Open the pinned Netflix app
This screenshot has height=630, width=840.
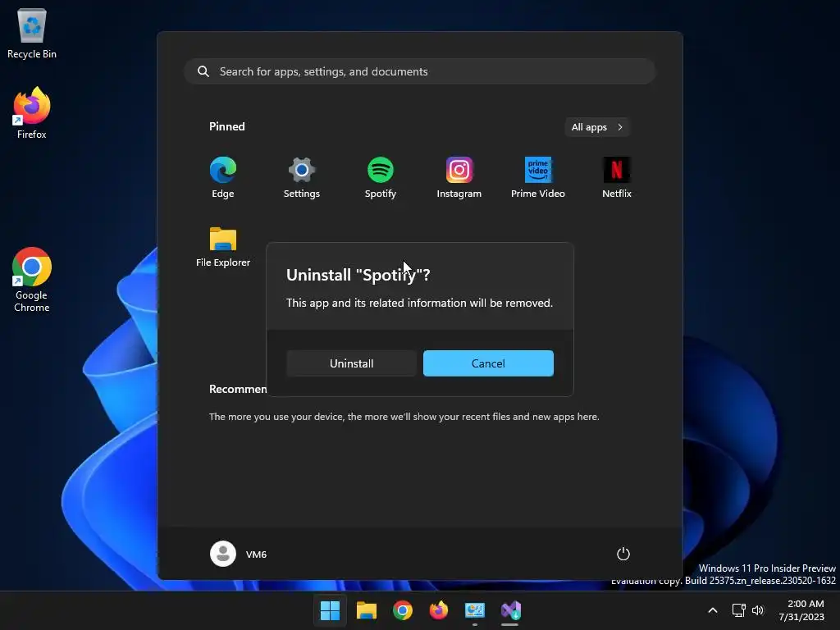point(617,178)
